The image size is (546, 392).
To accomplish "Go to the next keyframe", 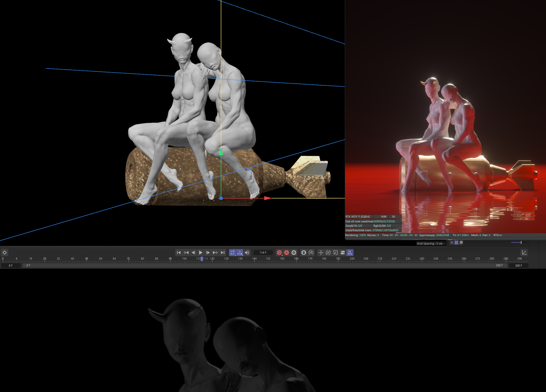I will click(x=215, y=253).
